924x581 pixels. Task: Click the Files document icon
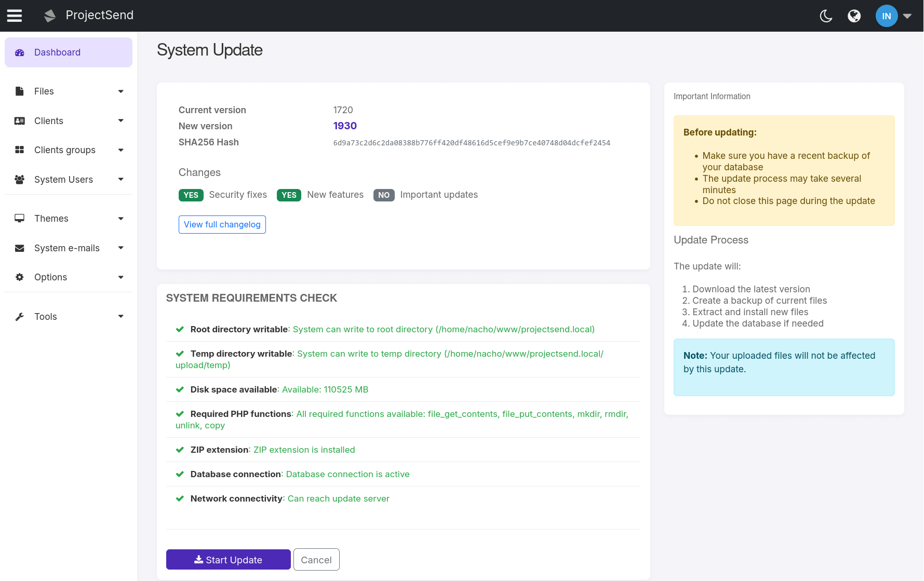[x=19, y=91]
